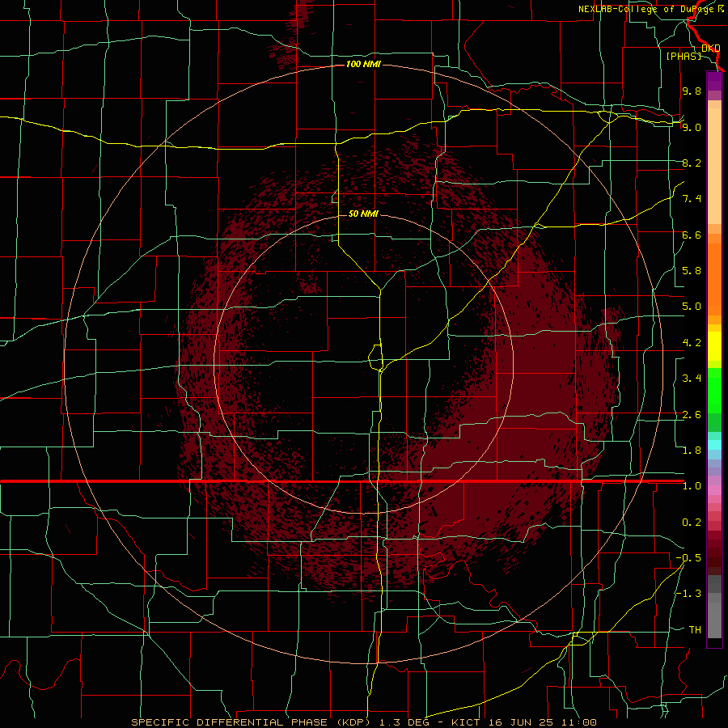Click the 7.4 scale value
This screenshot has width=728, height=728.
click(x=692, y=199)
